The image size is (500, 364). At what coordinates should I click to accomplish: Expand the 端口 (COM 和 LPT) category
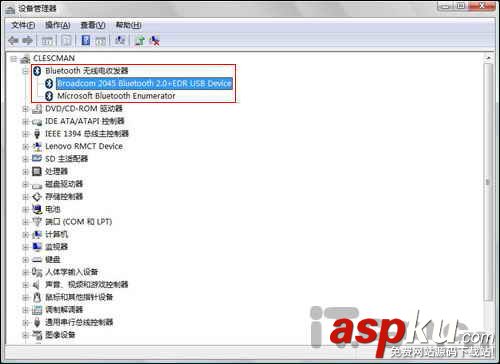(25, 222)
